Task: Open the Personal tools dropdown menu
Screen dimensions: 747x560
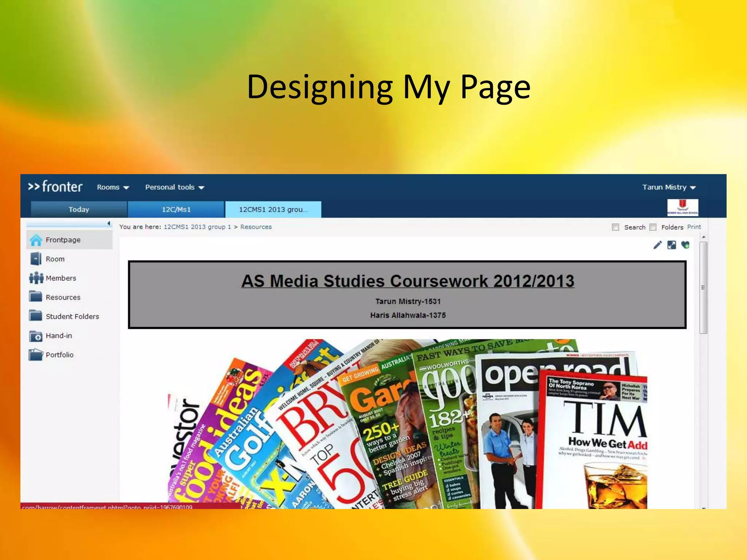Action: pyautogui.click(x=175, y=187)
